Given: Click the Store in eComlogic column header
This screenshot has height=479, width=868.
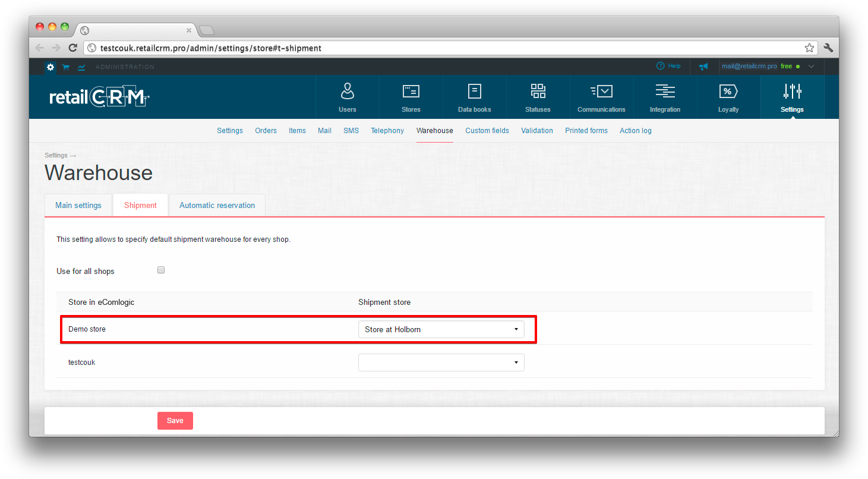Looking at the screenshot, I should tap(102, 302).
